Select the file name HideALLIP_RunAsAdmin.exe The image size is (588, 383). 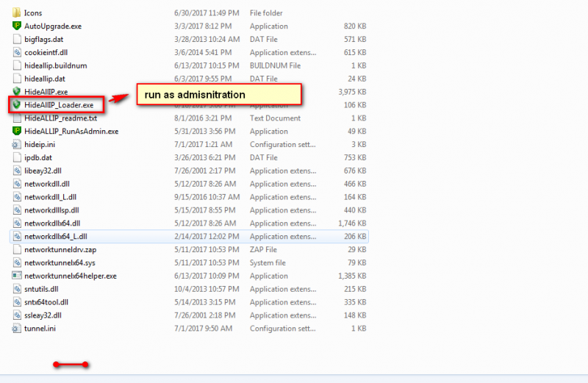(71, 131)
